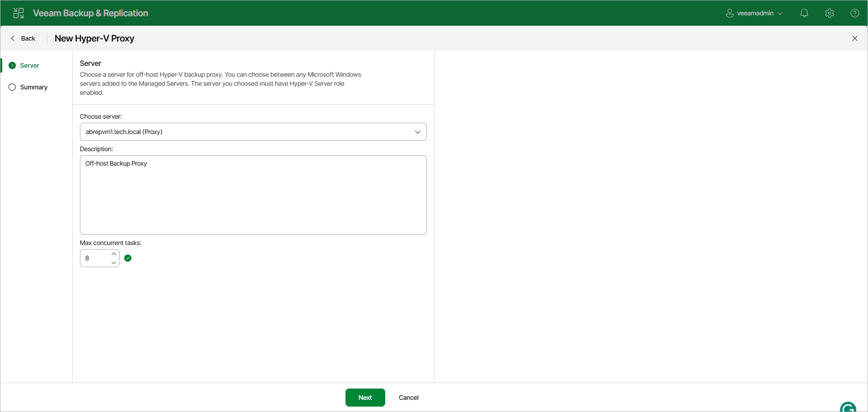Select the Server wizard step
Image resolution: width=868 pixels, height=412 pixels.
pyautogui.click(x=29, y=65)
